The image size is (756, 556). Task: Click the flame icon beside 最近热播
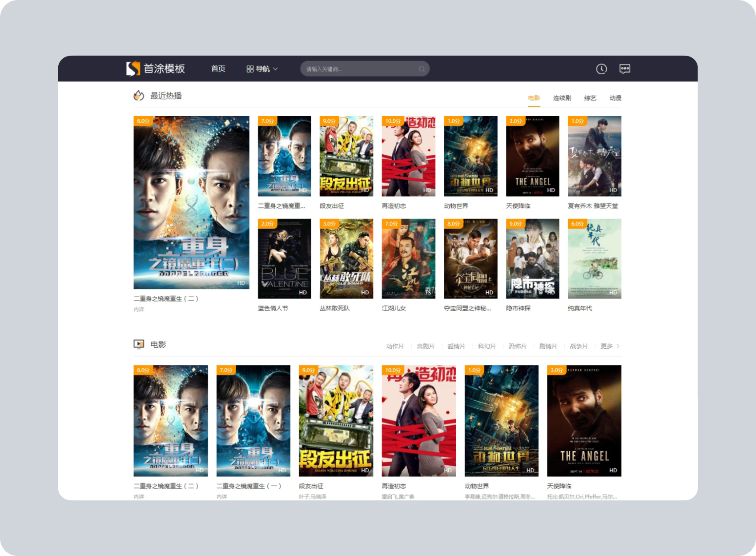pyautogui.click(x=139, y=96)
